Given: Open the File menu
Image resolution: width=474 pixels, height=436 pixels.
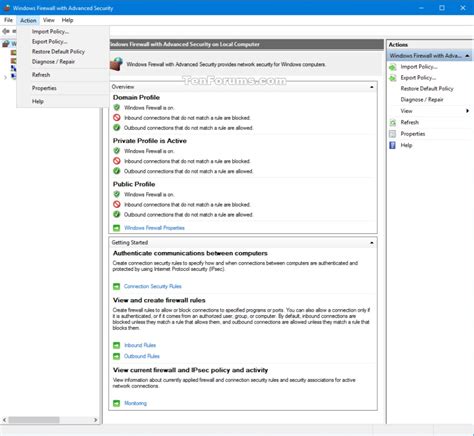Looking at the screenshot, I should click(x=8, y=20).
